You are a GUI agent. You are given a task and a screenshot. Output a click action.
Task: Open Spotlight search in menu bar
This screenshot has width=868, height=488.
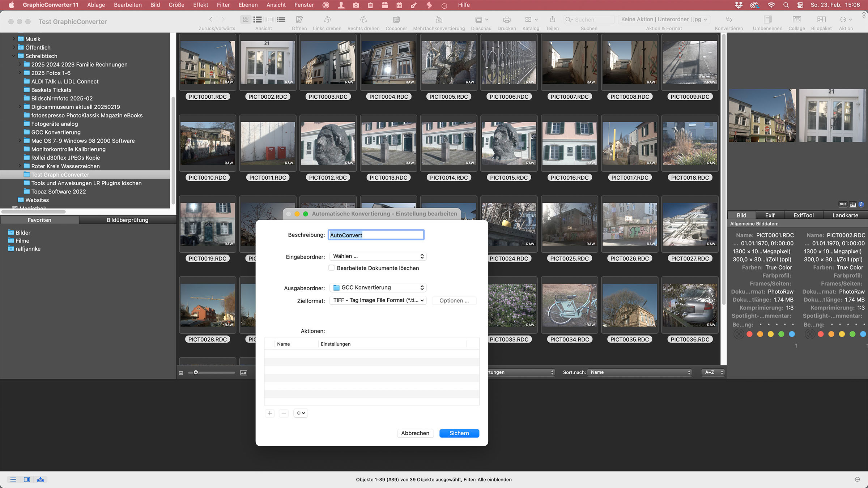(786, 5)
